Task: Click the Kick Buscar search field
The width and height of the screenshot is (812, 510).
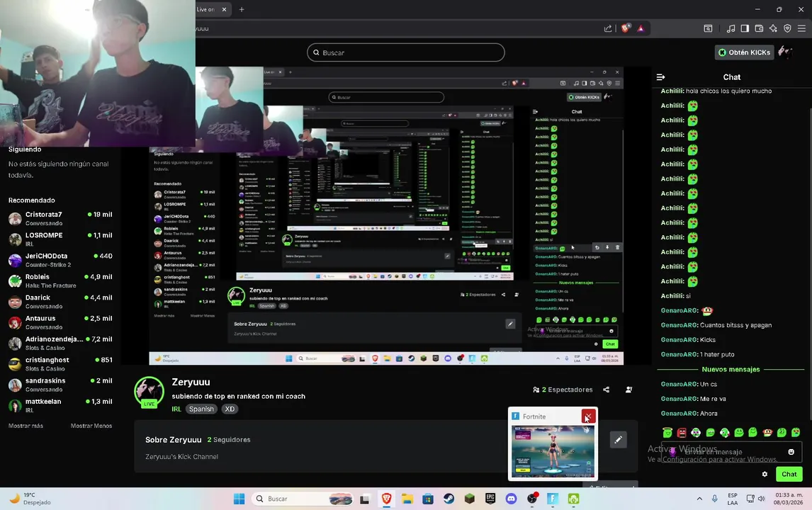Action: point(406,52)
